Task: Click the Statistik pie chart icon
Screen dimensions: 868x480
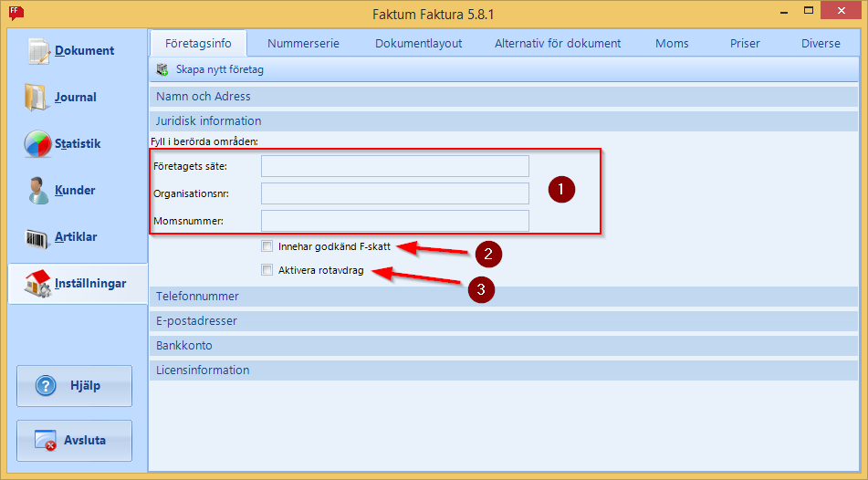Action: point(37,144)
